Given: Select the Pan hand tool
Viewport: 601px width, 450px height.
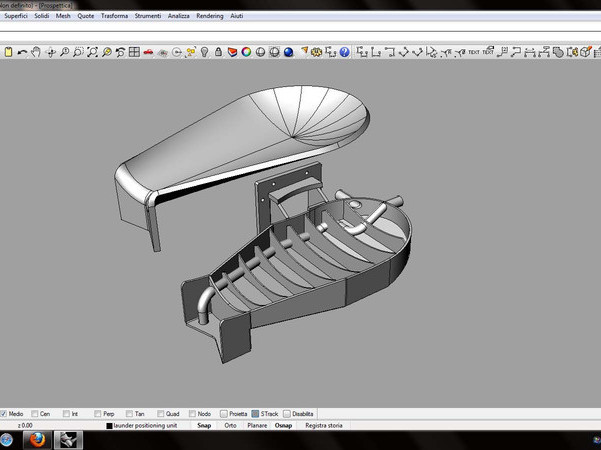Looking at the screenshot, I should pos(36,52).
